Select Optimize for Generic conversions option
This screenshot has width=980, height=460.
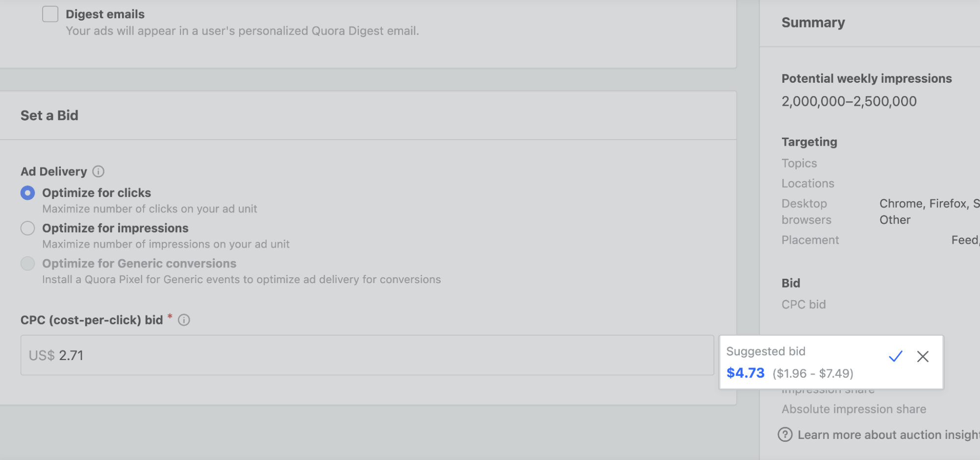pos(28,264)
